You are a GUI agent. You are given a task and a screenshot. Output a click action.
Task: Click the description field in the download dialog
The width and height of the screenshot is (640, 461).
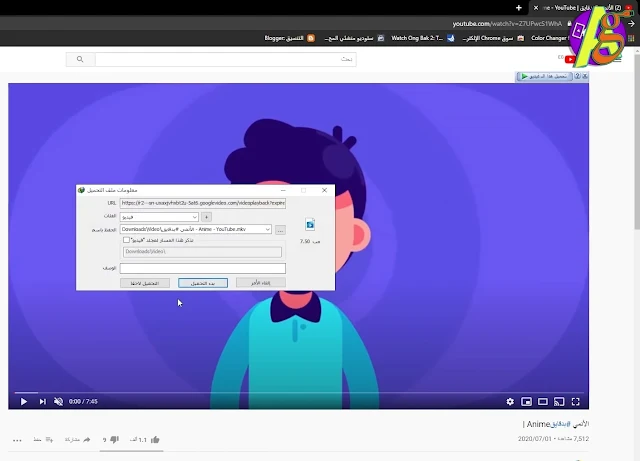tap(203, 268)
